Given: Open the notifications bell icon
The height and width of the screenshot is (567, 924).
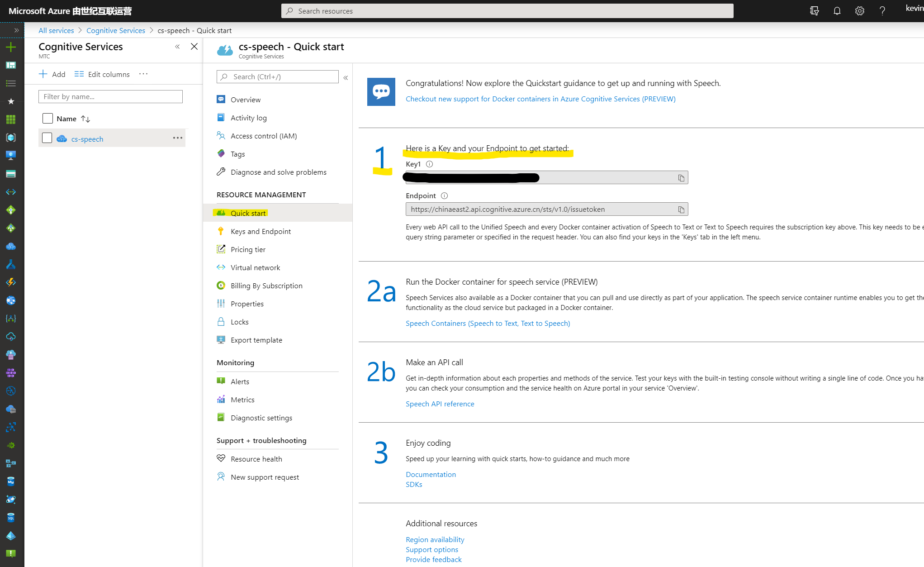Looking at the screenshot, I should (837, 11).
